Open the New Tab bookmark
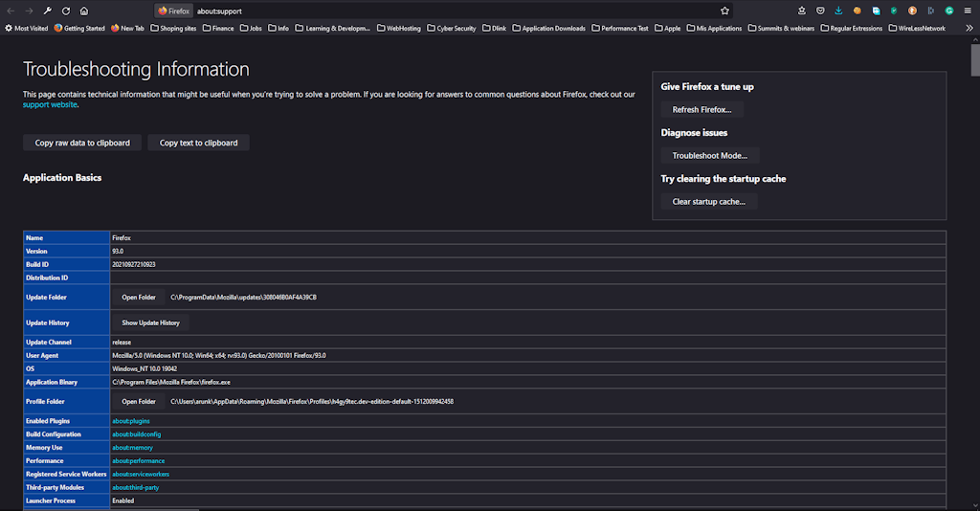980x511 pixels. 127,28
